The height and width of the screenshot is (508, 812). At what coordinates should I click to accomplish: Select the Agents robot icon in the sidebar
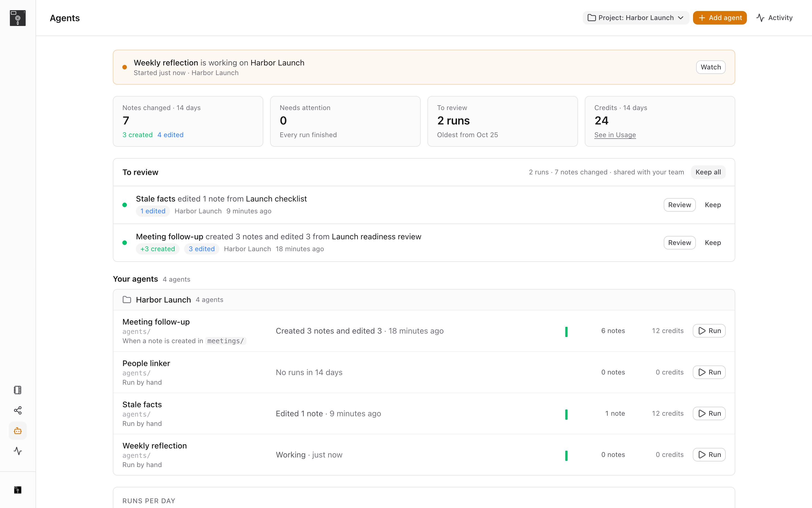pos(17,431)
